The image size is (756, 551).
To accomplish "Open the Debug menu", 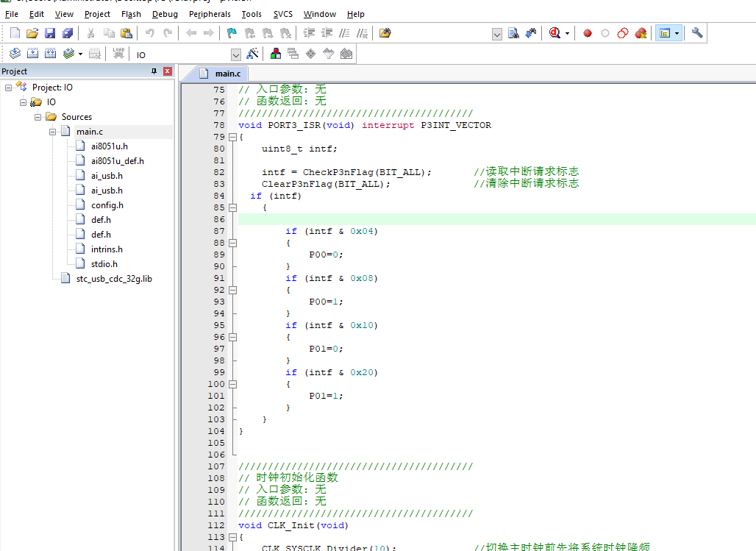I will coord(165,14).
